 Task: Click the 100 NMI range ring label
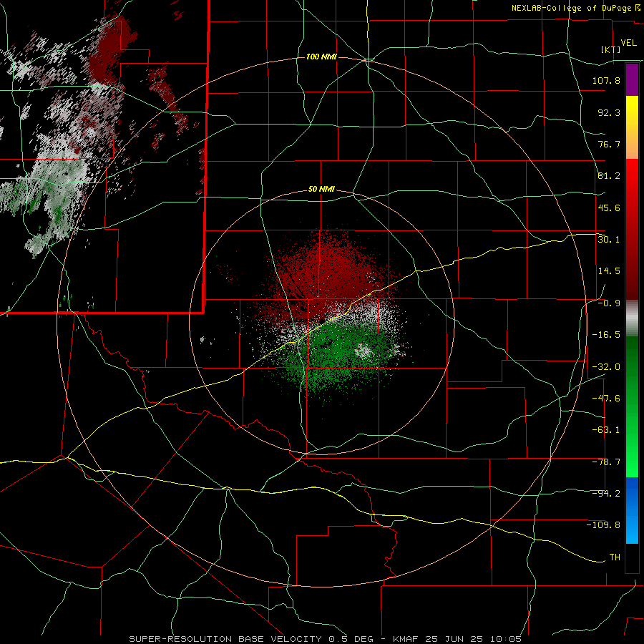click(321, 57)
